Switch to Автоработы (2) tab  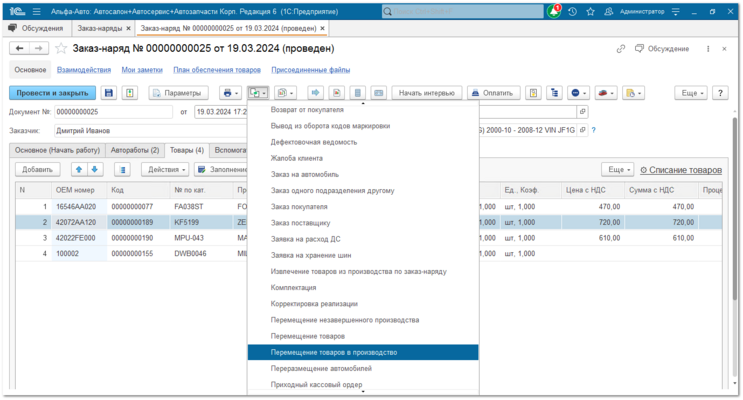point(135,150)
